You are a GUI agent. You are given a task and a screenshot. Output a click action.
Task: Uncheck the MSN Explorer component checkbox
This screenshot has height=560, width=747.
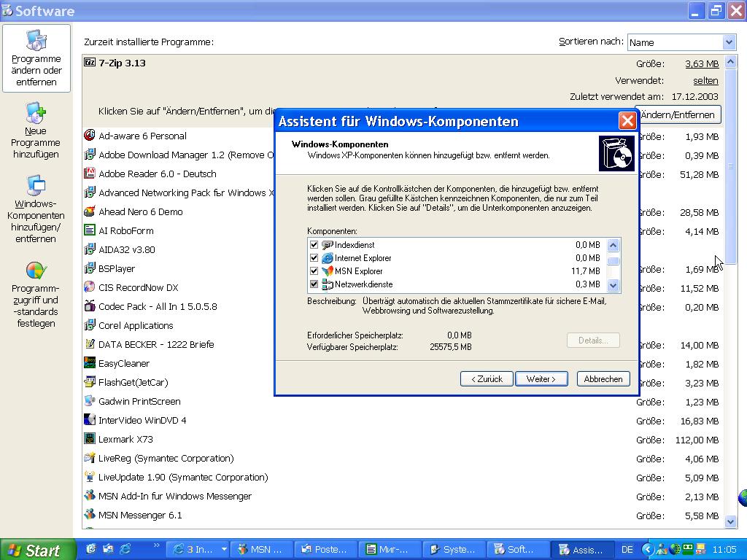click(x=314, y=271)
